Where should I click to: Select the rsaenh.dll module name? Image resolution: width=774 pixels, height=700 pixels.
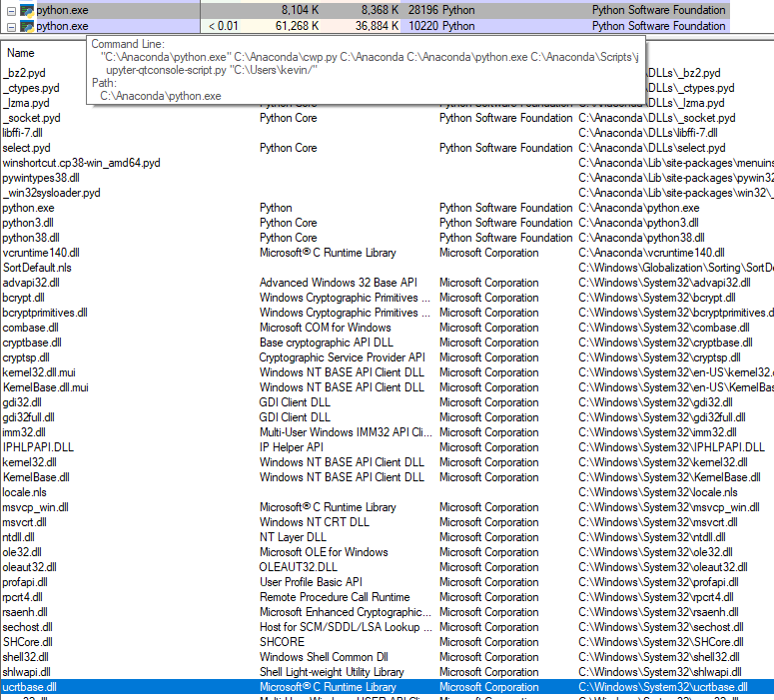click(x=25, y=612)
